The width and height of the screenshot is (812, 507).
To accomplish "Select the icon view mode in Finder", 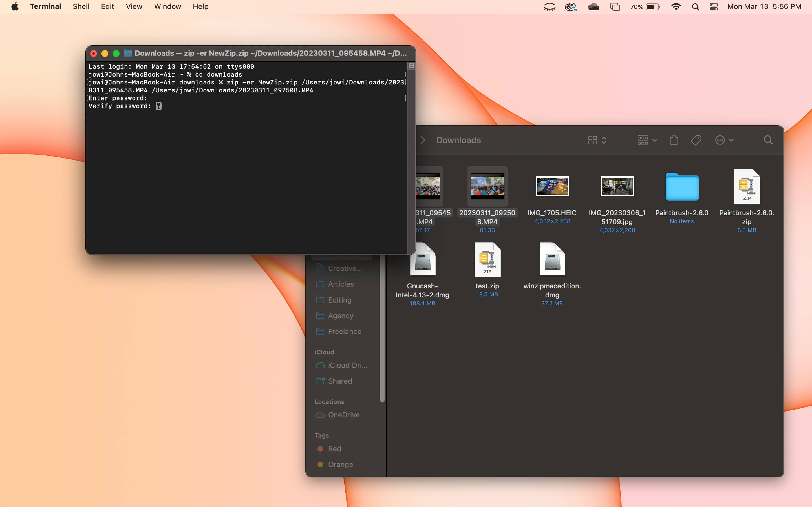I will (x=593, y=140).
